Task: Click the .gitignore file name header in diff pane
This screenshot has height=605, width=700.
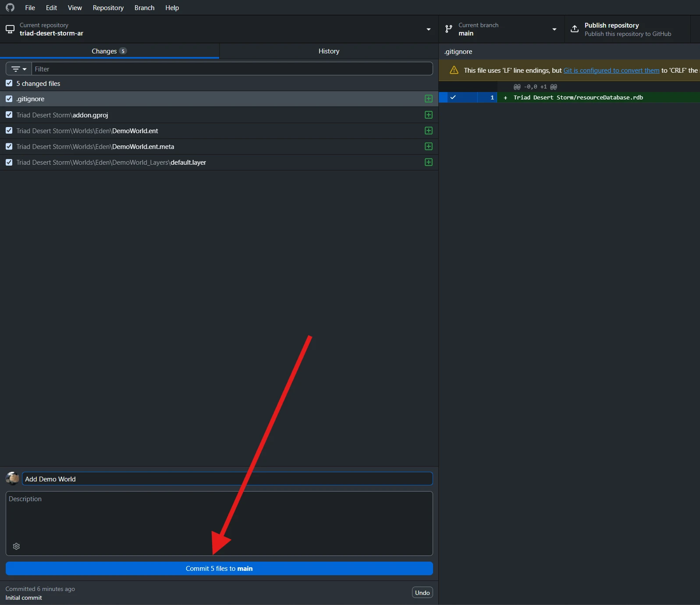Action: tap(458, 52)
